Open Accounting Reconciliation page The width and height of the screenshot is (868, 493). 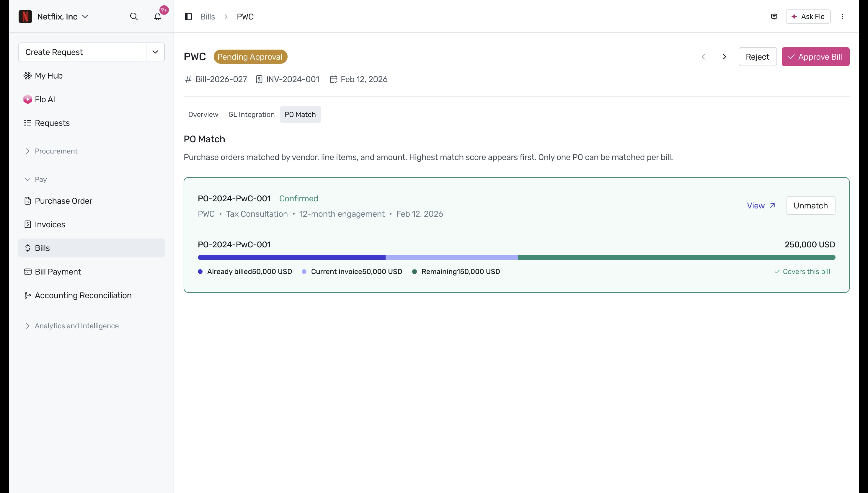tap(92, 295)
